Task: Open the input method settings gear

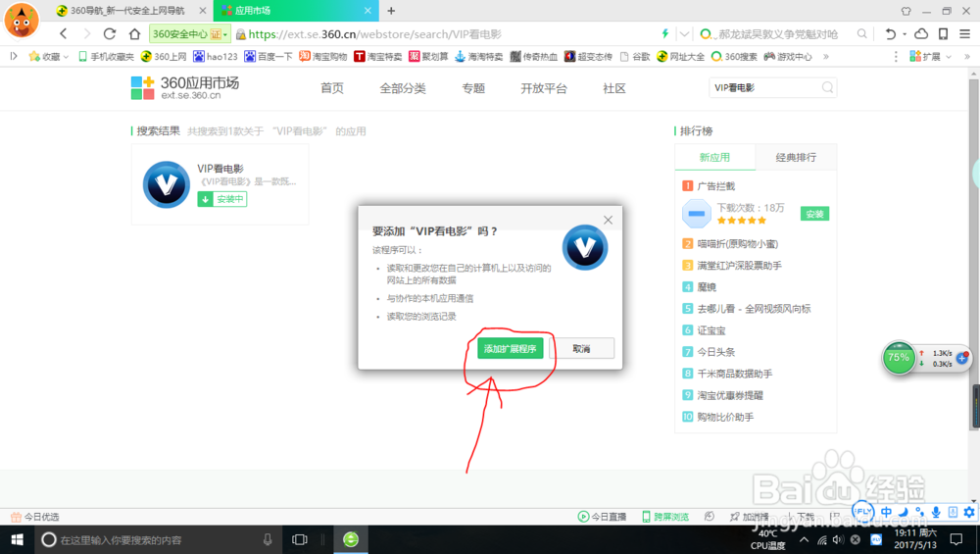Action: pyautogui.click(x=969, y=512)
